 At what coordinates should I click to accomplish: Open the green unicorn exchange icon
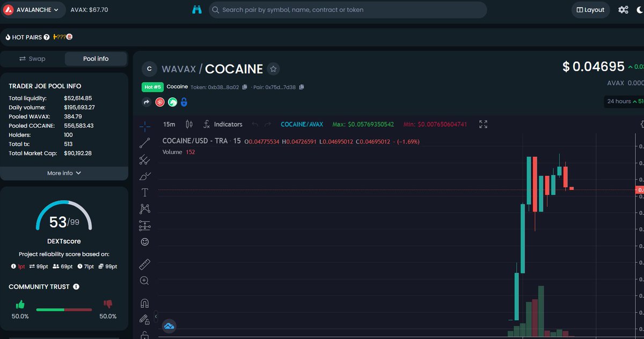tap(172, 102)
